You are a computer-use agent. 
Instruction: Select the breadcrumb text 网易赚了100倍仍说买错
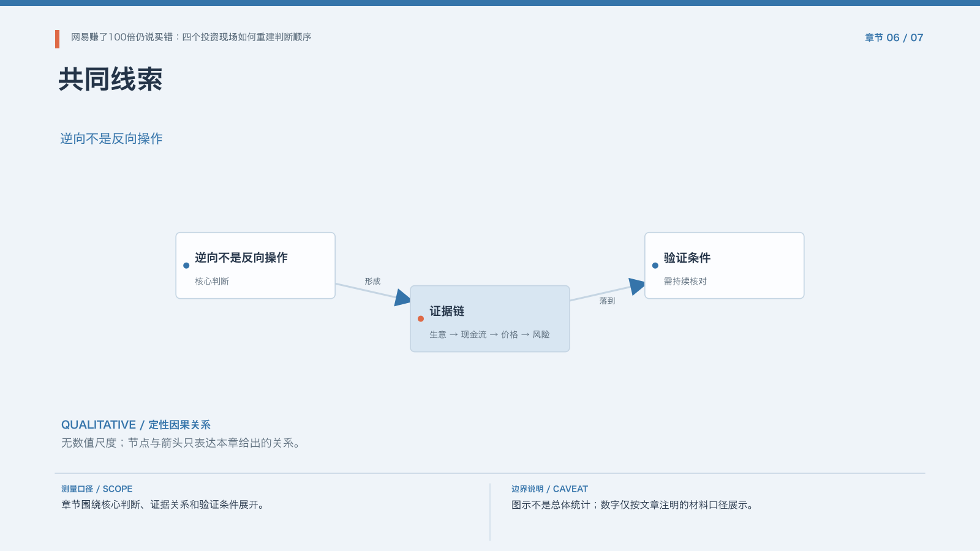click(x=122, y=37)
